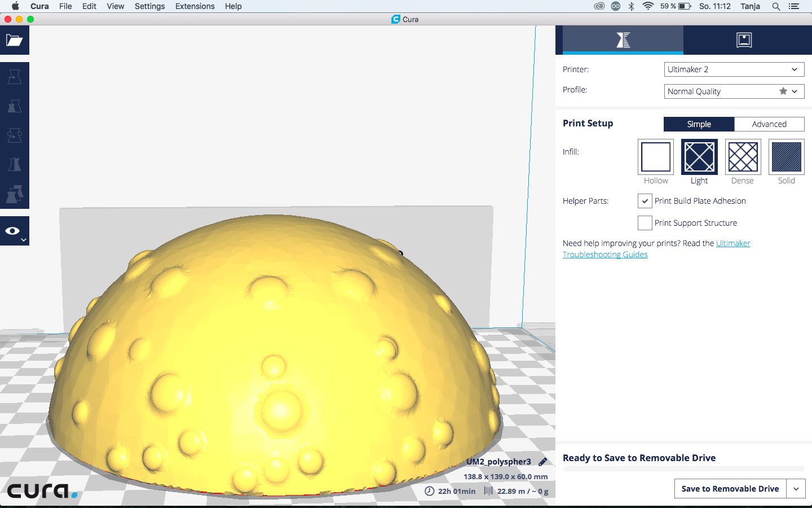The width and height of the screenshot is (812, 508).
Task: Click the yellow polysphere 3D model
Action: click(x=275, y=356)
